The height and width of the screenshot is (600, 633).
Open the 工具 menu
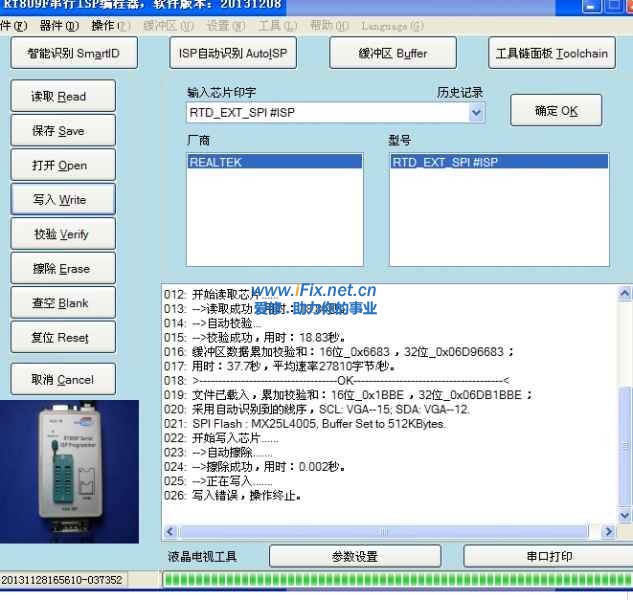[x=278, y=26]
